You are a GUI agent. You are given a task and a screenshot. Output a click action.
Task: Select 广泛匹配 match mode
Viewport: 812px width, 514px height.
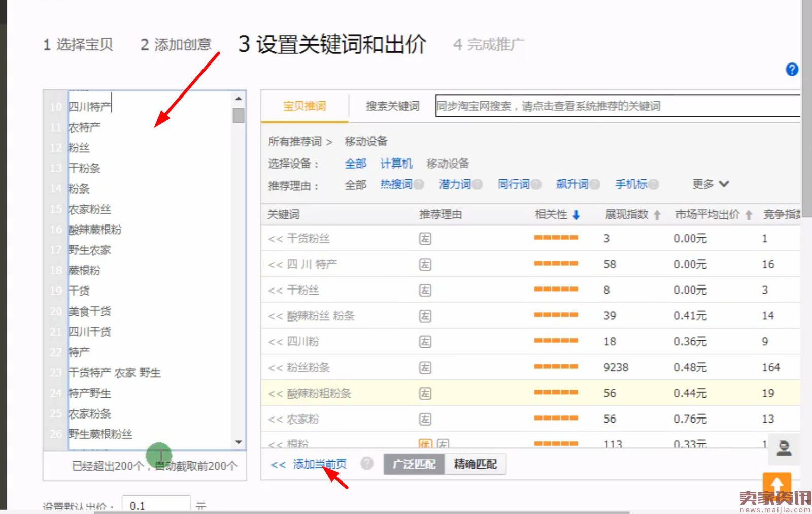(x=414, y=464)
